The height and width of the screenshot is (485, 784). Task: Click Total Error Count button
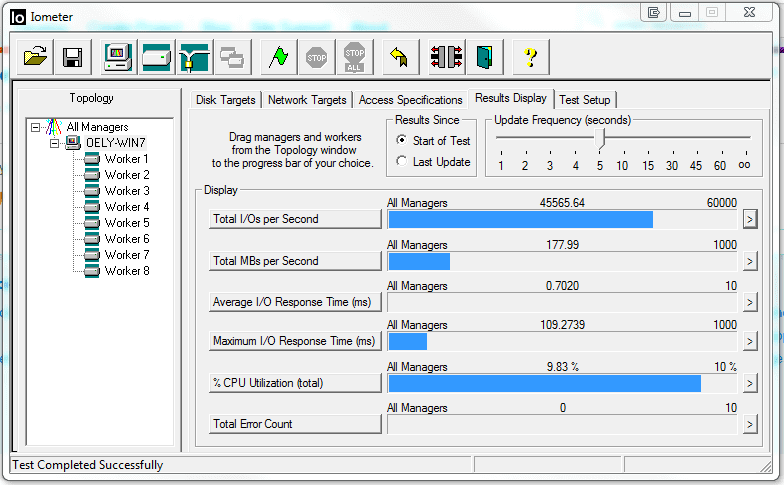295,424
